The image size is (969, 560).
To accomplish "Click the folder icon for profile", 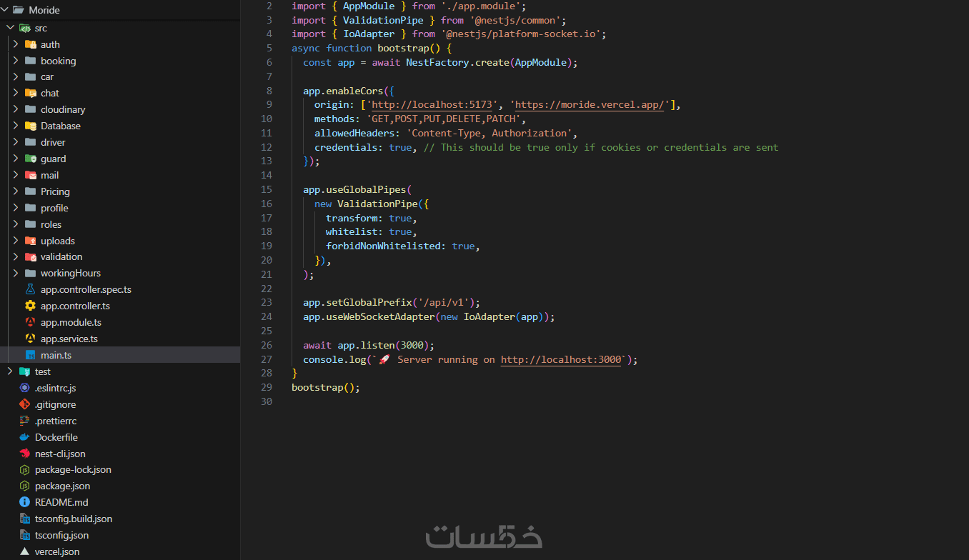I will (x=30, y=208).
